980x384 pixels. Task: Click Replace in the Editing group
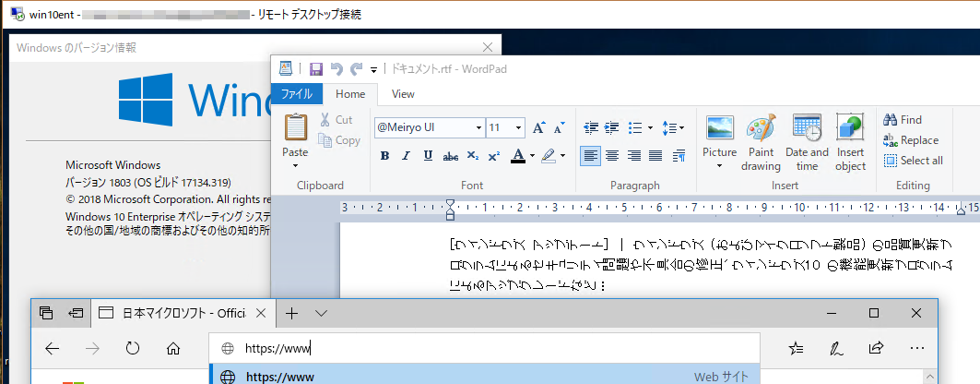click(911, 140)
